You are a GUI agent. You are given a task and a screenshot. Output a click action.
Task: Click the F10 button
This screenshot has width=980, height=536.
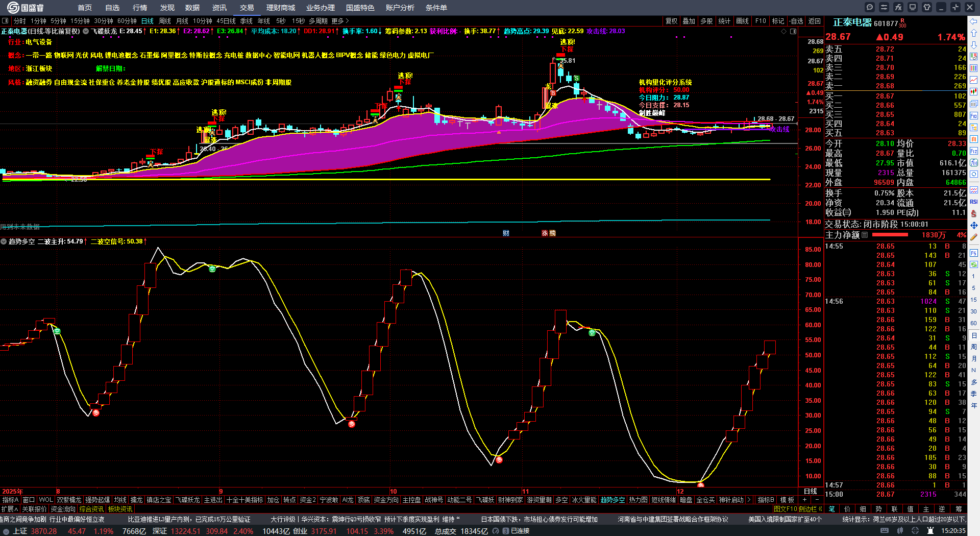click(761, 21)
